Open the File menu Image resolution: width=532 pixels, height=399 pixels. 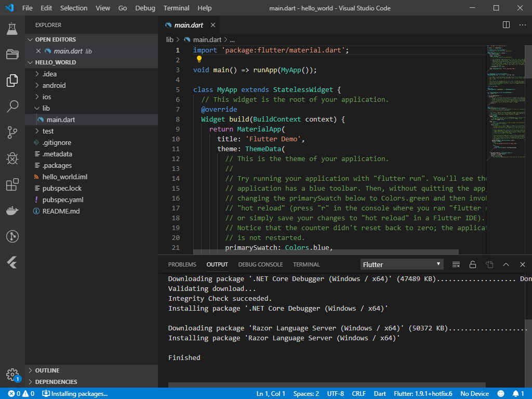tap(28, 8)
